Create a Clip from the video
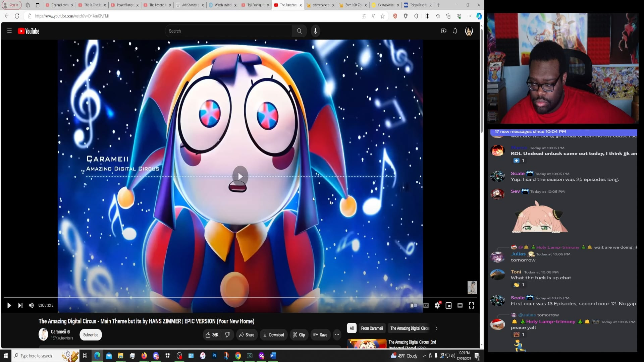The height and width of the screenshot is (362, 644). coord(299,335)
